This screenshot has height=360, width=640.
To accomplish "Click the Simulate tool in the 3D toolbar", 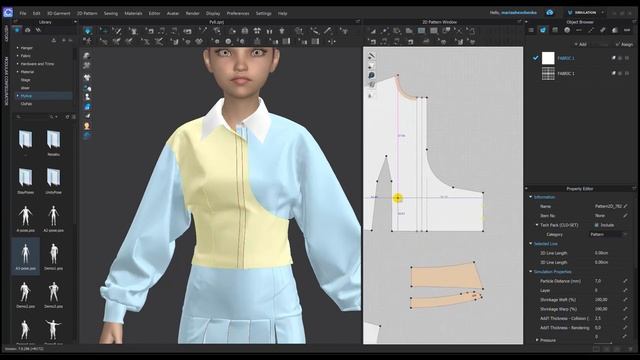I will pos(88,31).
